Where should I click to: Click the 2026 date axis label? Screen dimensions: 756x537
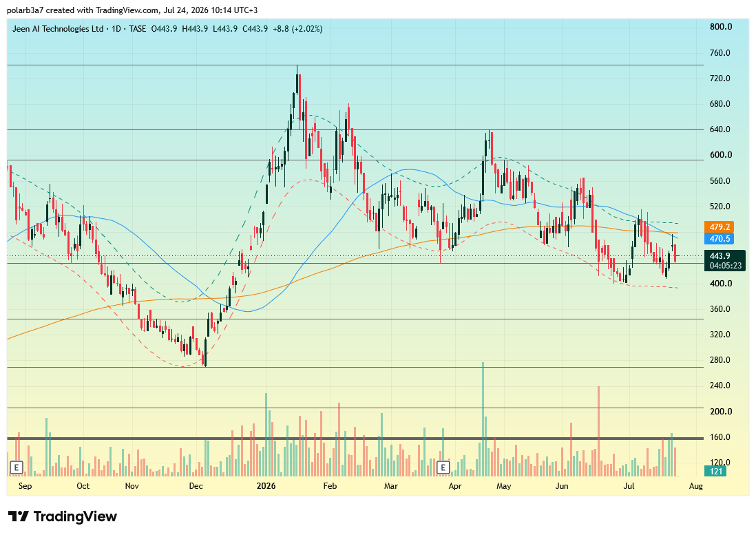[266, 486]
